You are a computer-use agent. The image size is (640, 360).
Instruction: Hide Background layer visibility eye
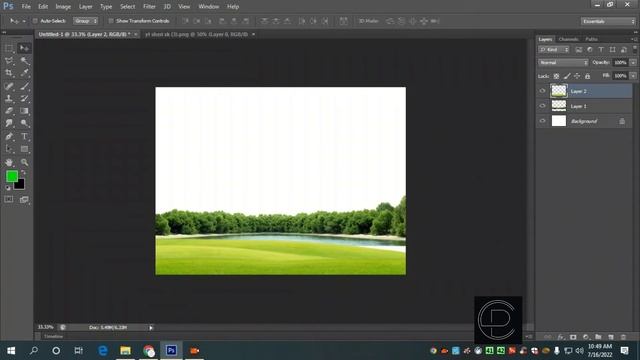(x=542, y=121)
